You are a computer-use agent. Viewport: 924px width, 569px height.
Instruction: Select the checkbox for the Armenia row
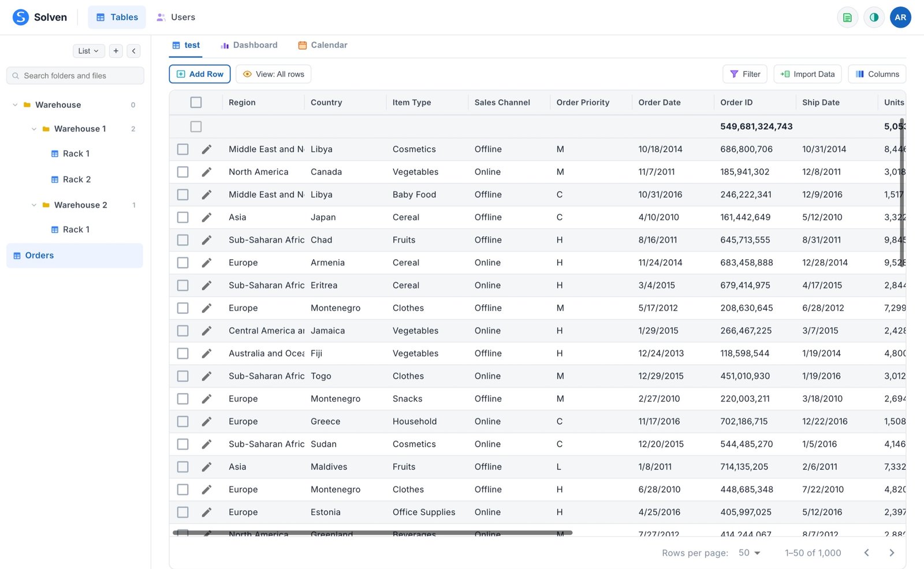click(x=182, y=263)
